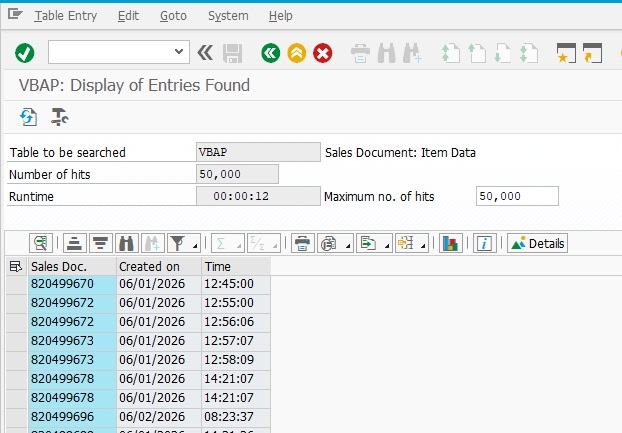Click the green Enter checkmark icon
This screenshot has height=433, width=622.
(25, 53)
